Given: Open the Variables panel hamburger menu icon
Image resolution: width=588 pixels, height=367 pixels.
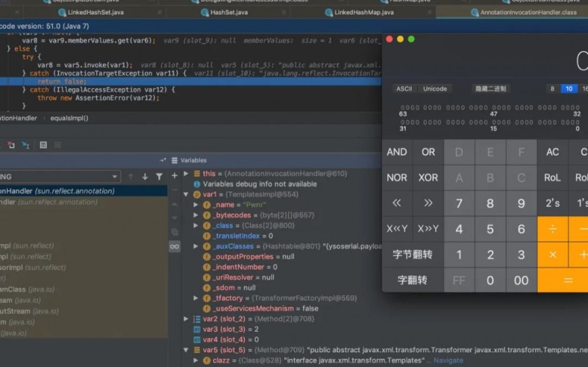Looking at the screenshot, I should point(174,159).
